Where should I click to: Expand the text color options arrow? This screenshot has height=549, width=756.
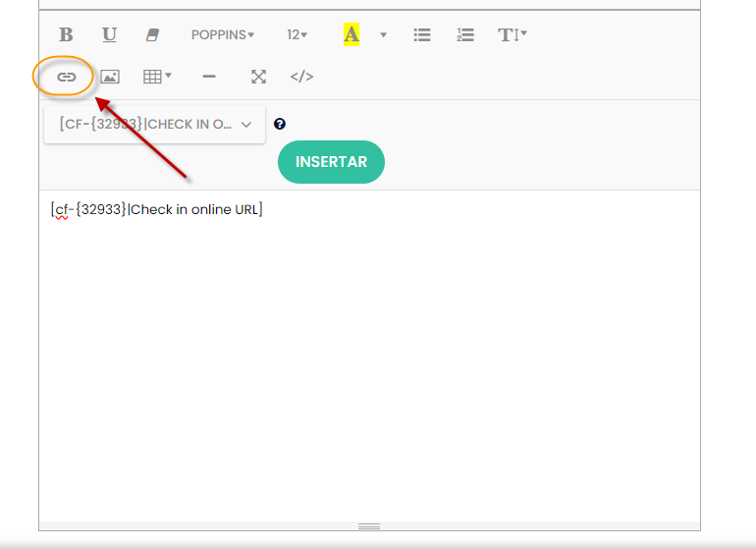(383, 34)
